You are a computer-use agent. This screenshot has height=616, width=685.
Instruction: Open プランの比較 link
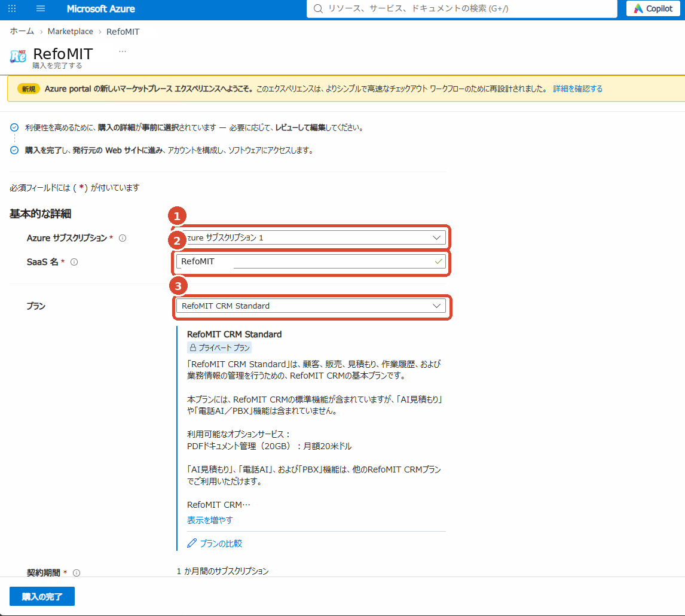click(x=221, y=544)
